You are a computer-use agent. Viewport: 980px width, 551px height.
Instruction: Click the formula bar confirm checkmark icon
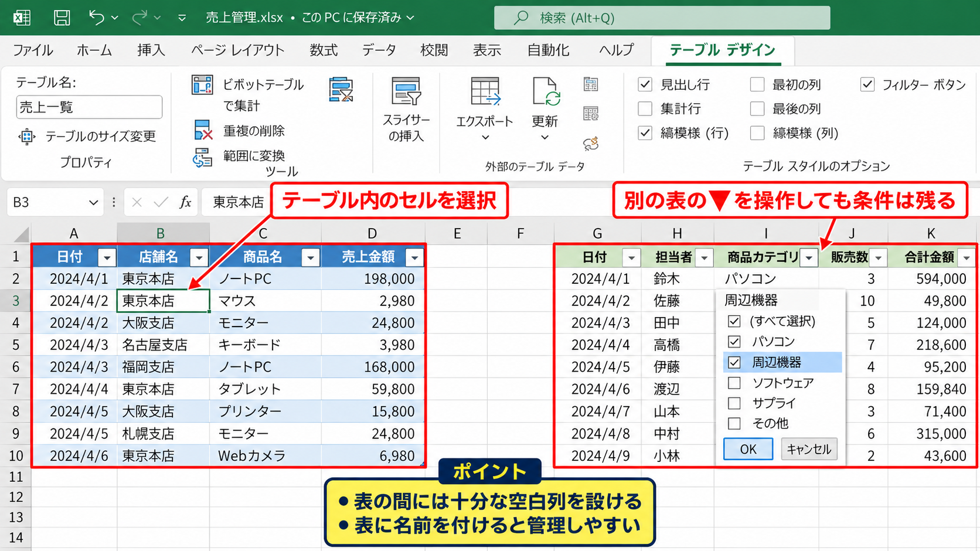tap(161, 202)
